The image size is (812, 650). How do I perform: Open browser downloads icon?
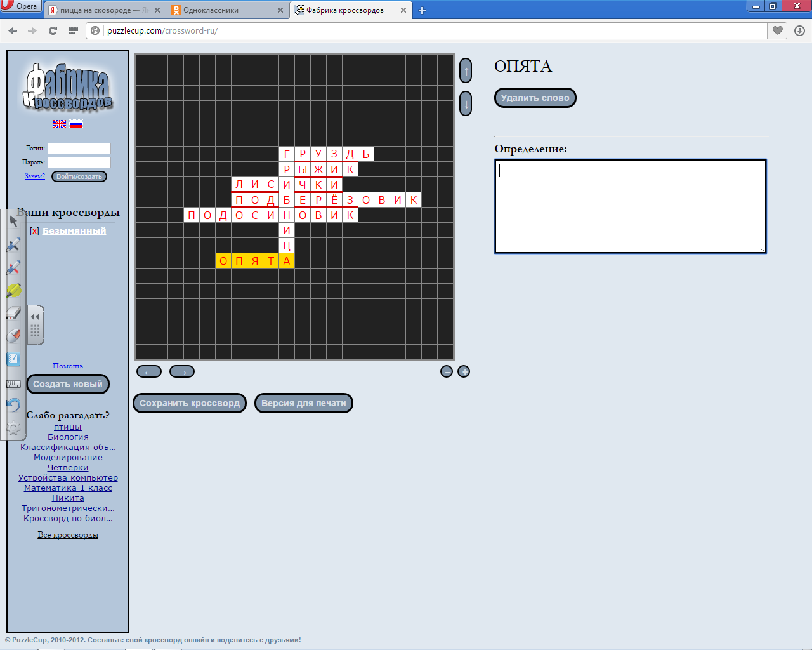[799, 30]
